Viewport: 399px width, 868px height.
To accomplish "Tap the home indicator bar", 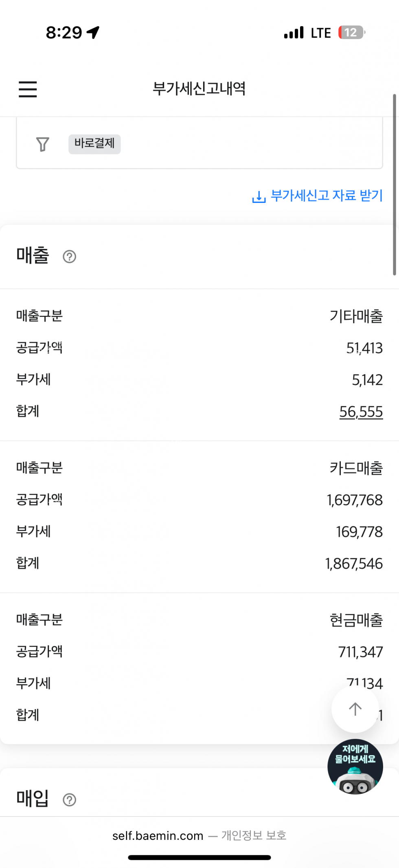I will click(x=199, y=857).
